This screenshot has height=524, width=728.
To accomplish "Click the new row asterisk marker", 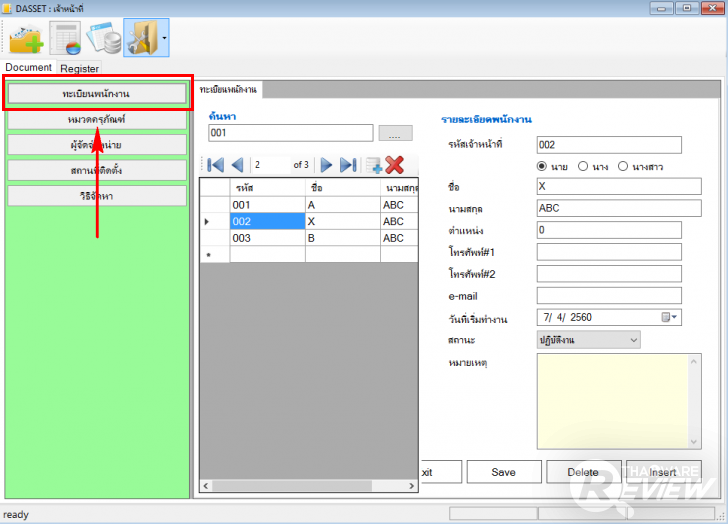I will pos(214,255).
